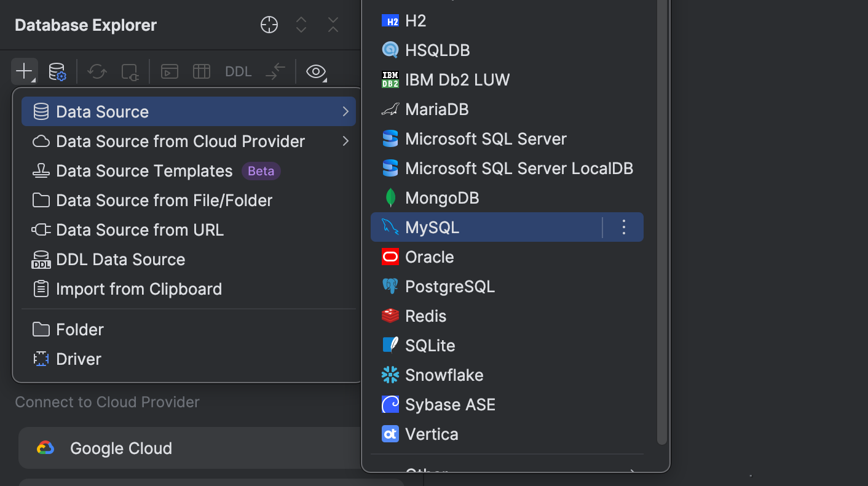Open Data Source Properties icon

(57, 71)
